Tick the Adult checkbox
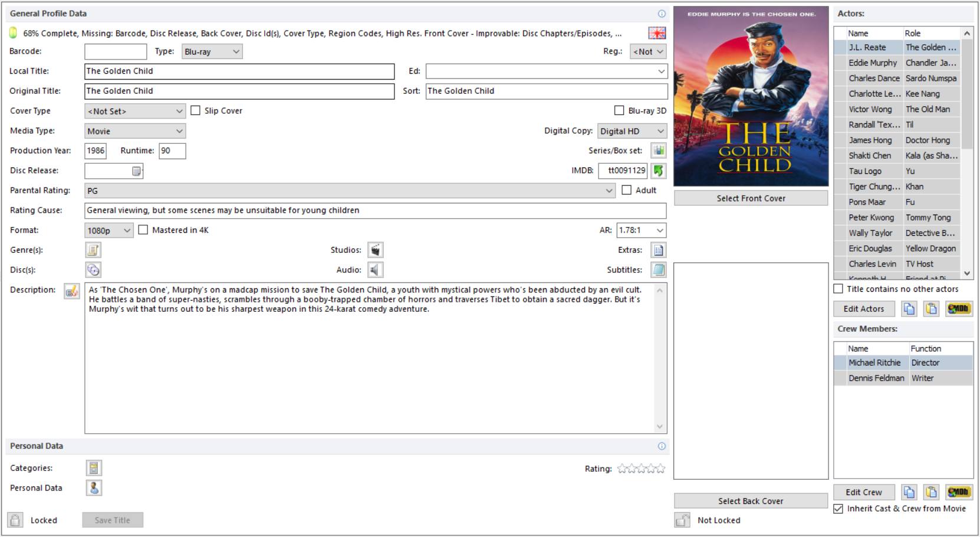Image resolution: width=980 pixels, height=537 pixels. [627, 190]
